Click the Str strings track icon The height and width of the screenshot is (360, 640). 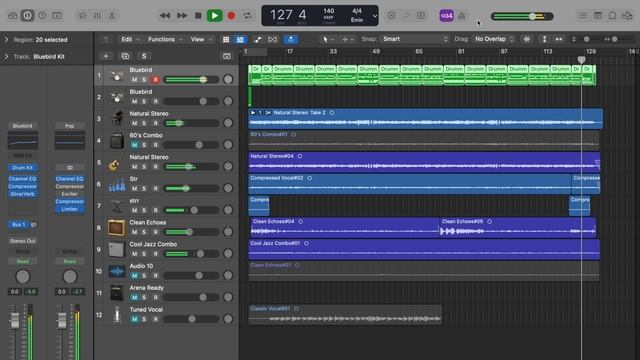pyautogui.click(x=117, y=184)
